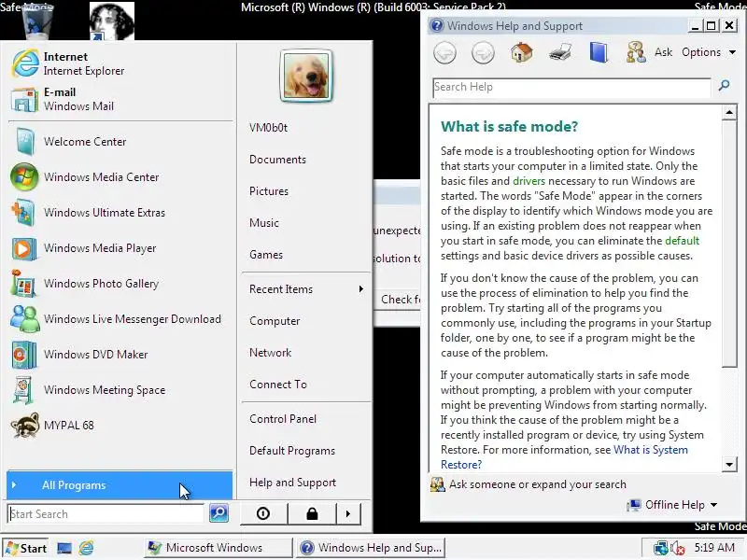Click the desktop shortcut with portrait
The width and height of the screenshot is (747, 560).
point(112,21)
